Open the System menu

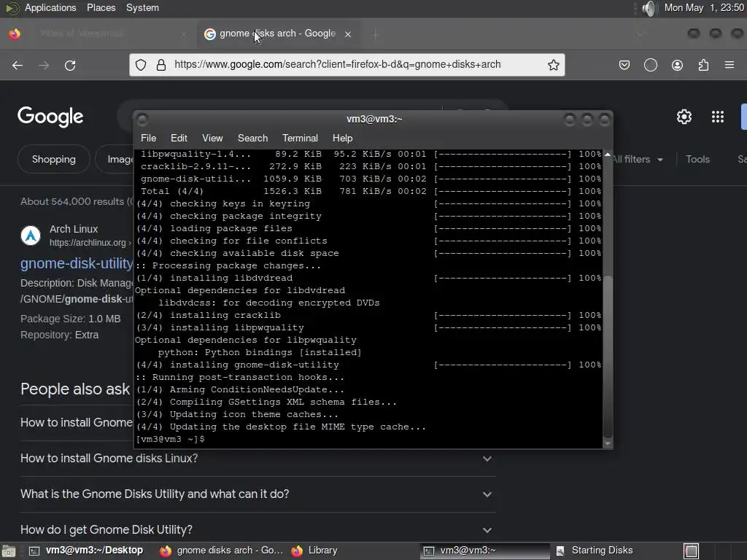coord(142,7)
